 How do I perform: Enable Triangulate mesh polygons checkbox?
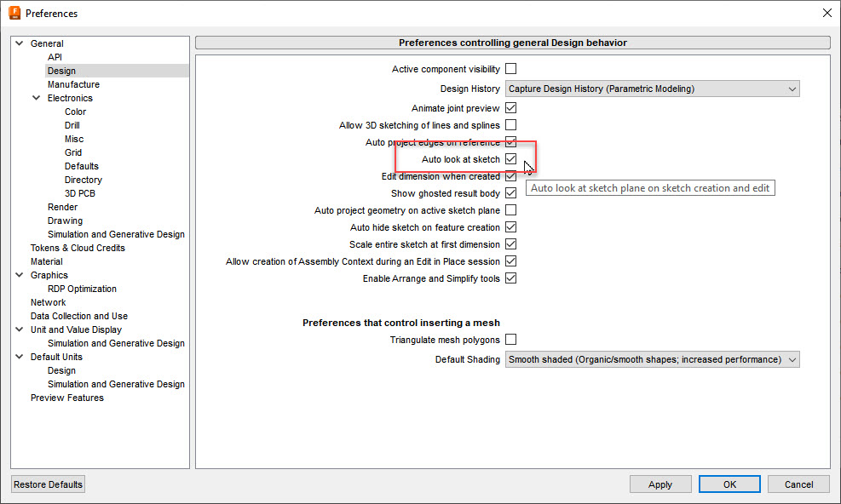tap(510, 340)
